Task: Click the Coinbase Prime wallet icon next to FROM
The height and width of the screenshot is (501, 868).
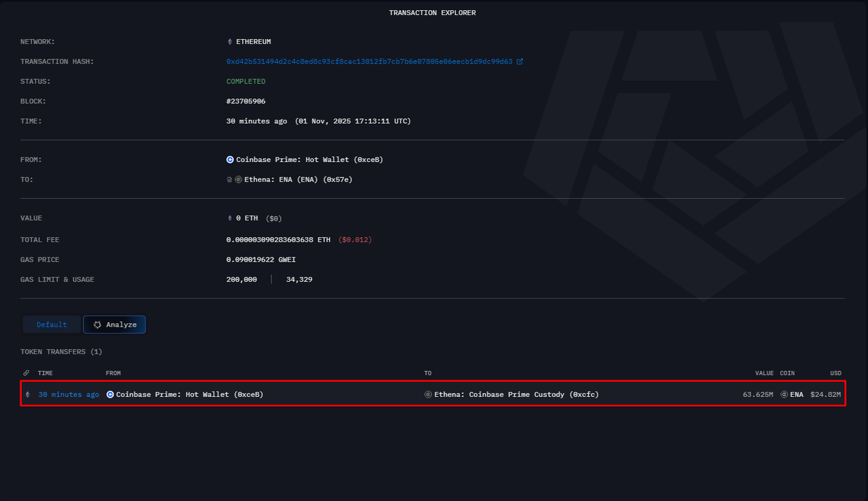Action: point(230,159)
